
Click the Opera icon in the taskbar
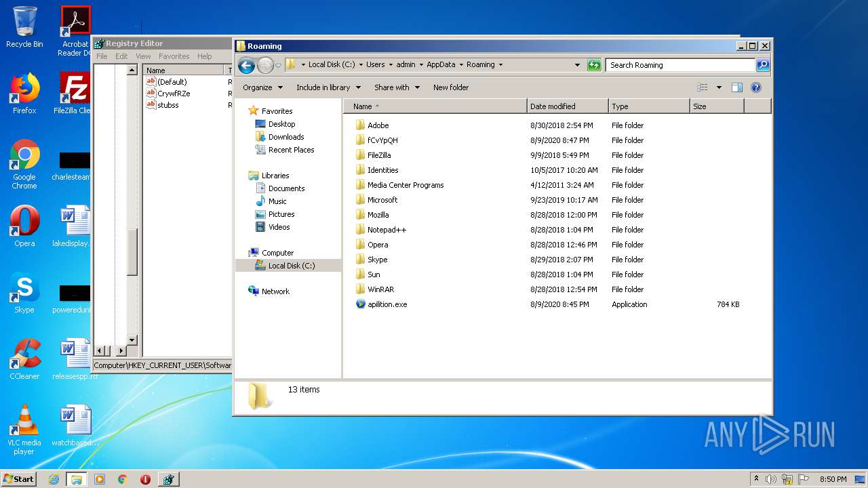(x=145, y=479)
